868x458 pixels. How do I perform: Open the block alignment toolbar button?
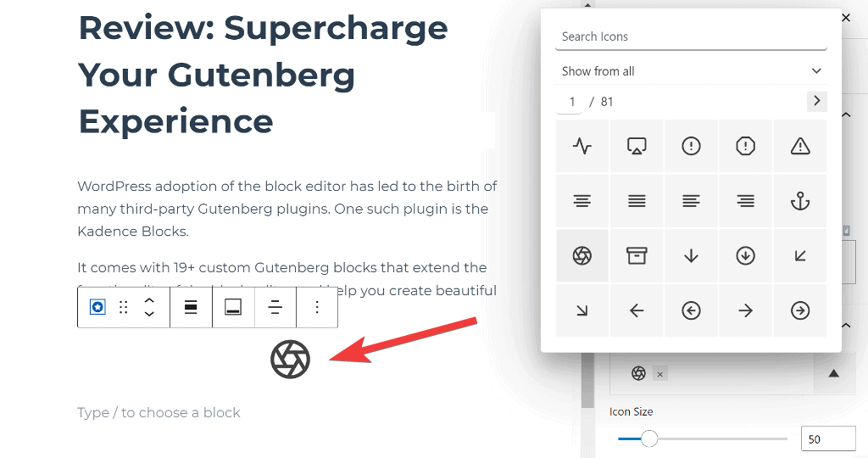pos(191,307)
